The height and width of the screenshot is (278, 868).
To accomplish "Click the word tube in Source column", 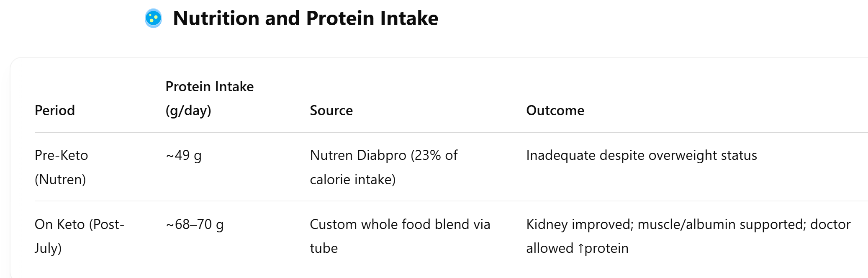I will point(324,248).
